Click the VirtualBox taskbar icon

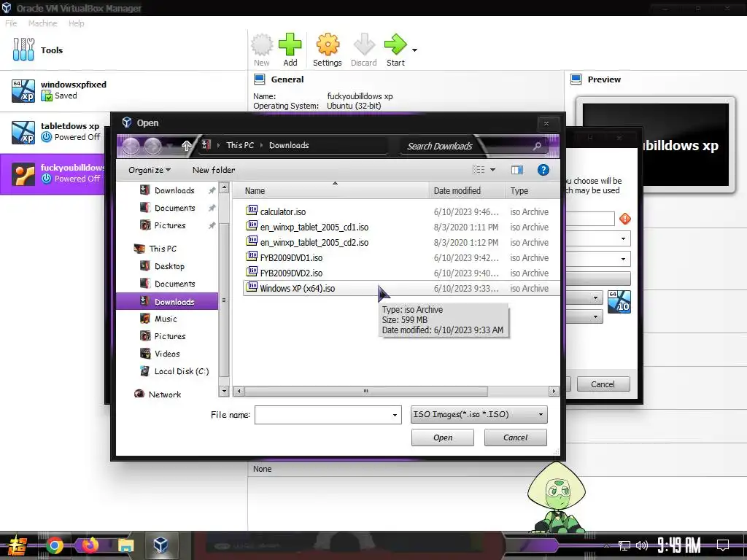[160, 545]
